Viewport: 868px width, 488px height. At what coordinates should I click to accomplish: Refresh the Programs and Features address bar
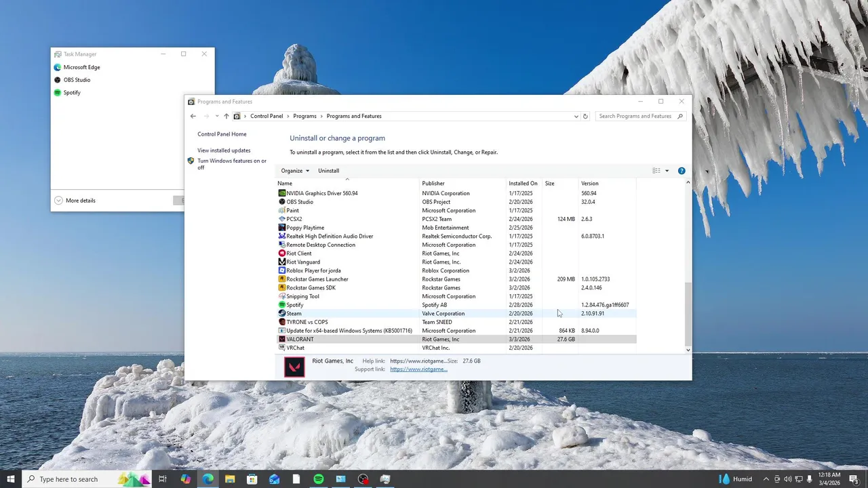click(585, 116)
